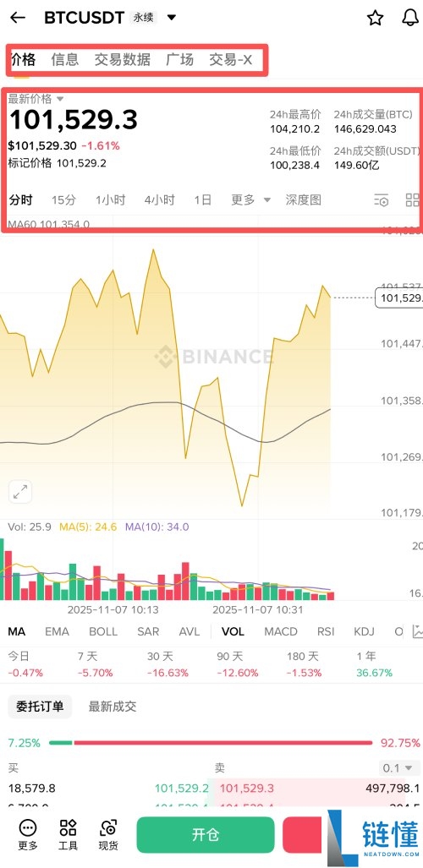Tap the back arrow icon
The image size is (423, 868).
coord(18,18)
